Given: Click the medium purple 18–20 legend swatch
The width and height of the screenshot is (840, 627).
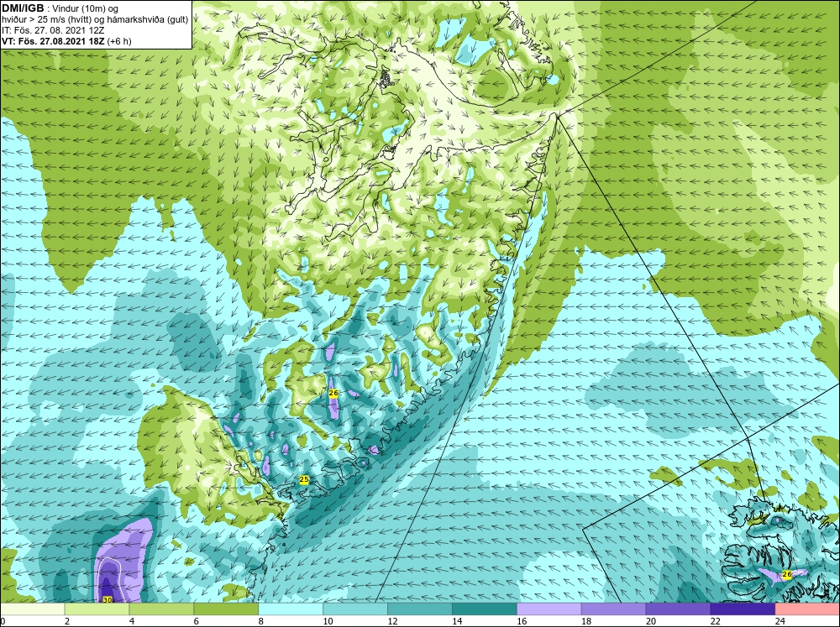Looking at the screenshot, I should click(x=613, y=609).
